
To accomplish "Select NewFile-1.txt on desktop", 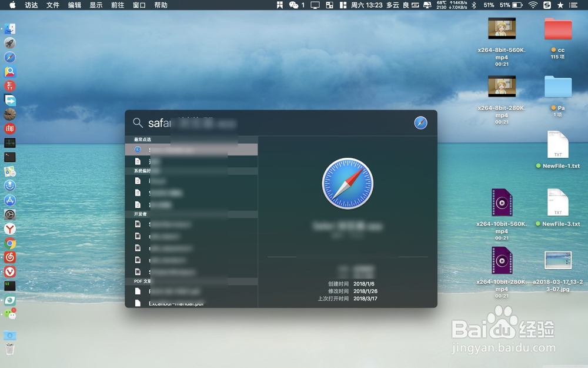I will click(x=558, y=150).
